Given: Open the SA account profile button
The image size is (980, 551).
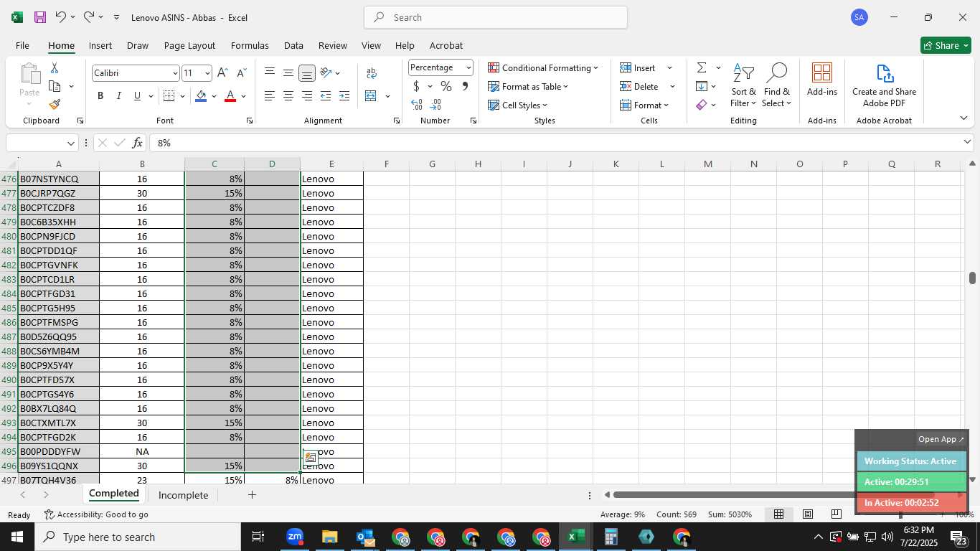Looking at the screenshot, I should coord(859,17).
